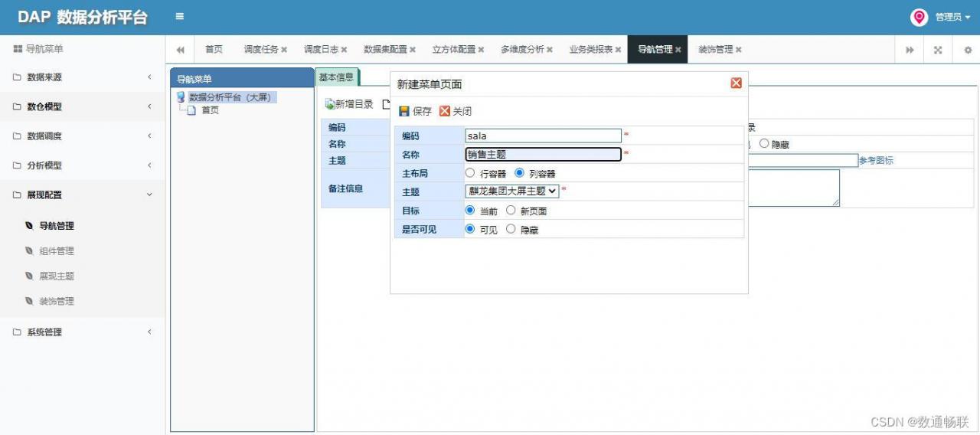Click the tabs scroll-left double arrow
The image size is (980, 435).
[180, 50]
